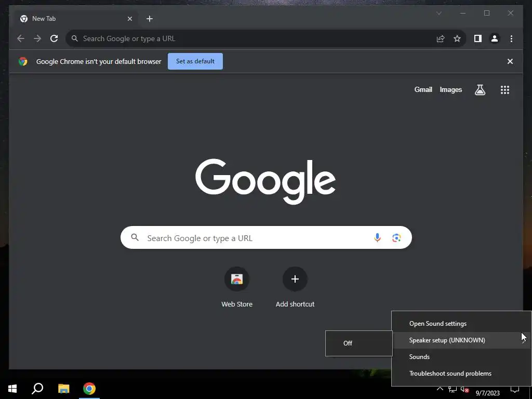Open the Images link
This screenshot has height=399, width=532.
(450, 89)
